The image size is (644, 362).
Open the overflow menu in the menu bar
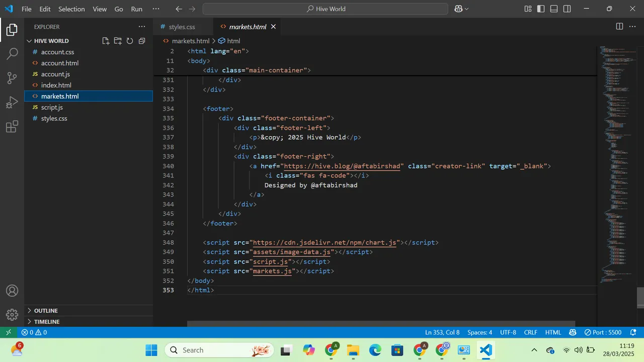click(156, 9)
